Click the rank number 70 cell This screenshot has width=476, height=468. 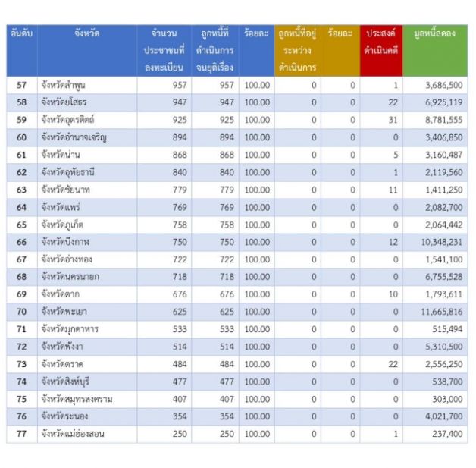(x=21, y=312)
